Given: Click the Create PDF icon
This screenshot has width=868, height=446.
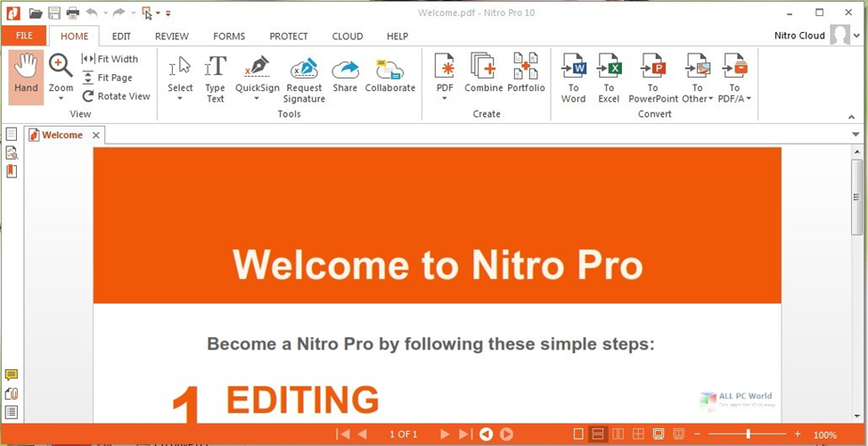Looking at the screenshot, I should pyautogui.click(x=445, y=67).
